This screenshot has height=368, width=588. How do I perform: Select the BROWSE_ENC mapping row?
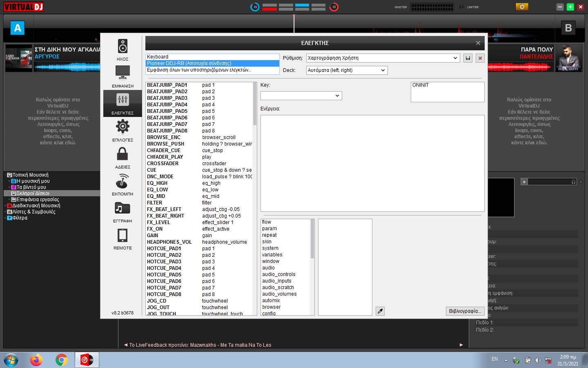pos(199,137)
